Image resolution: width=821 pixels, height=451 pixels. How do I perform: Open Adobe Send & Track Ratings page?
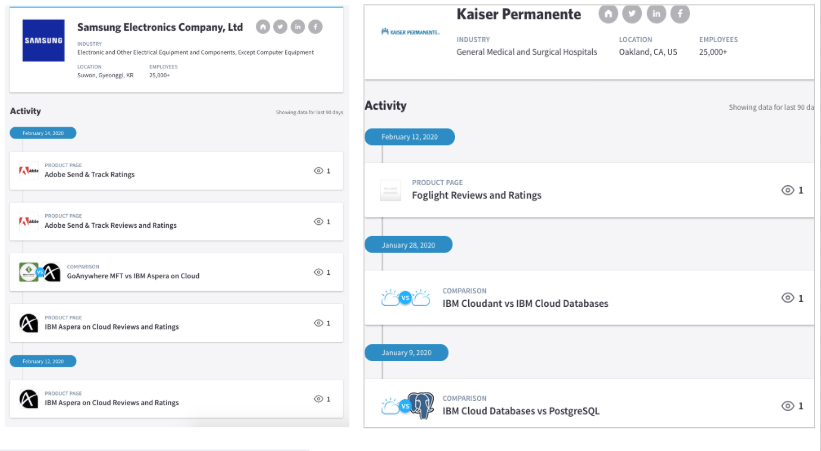[x=90, y=174]
